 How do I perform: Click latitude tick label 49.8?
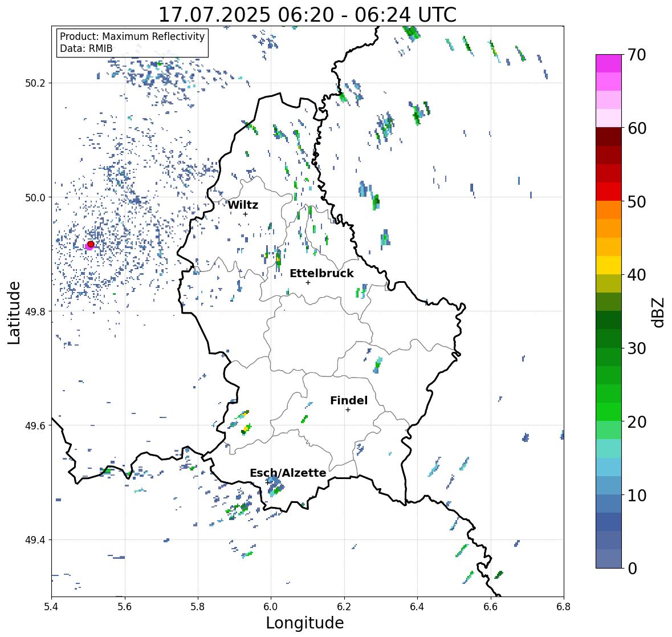click(35, 311)
